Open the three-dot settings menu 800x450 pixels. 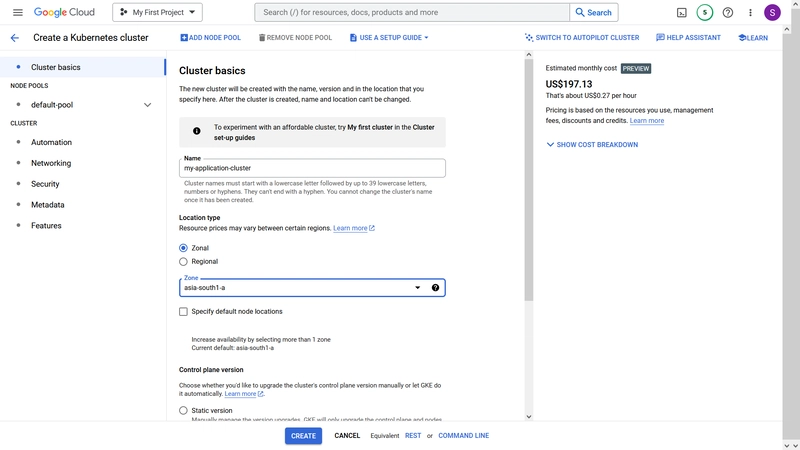[750, 13]
